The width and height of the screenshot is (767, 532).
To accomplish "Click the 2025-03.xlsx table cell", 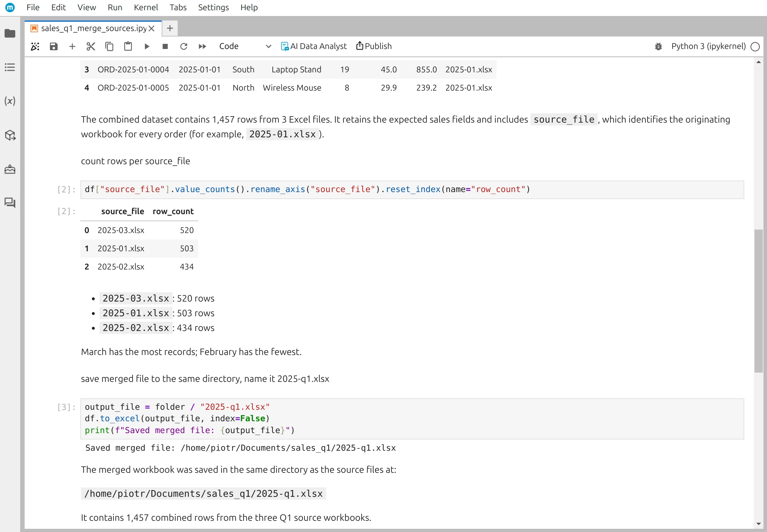I will [x=121, y=230].
